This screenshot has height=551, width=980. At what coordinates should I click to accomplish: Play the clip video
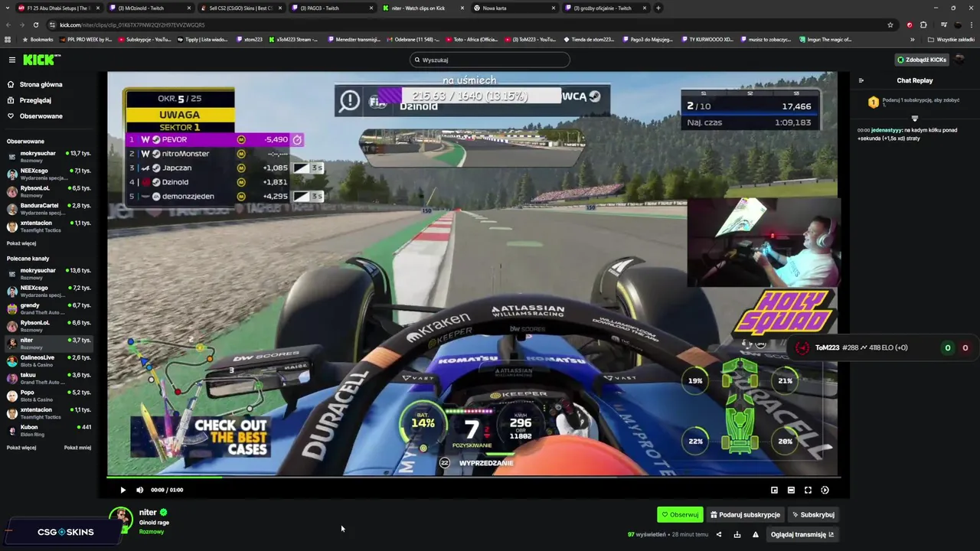[x=122, y=490]
